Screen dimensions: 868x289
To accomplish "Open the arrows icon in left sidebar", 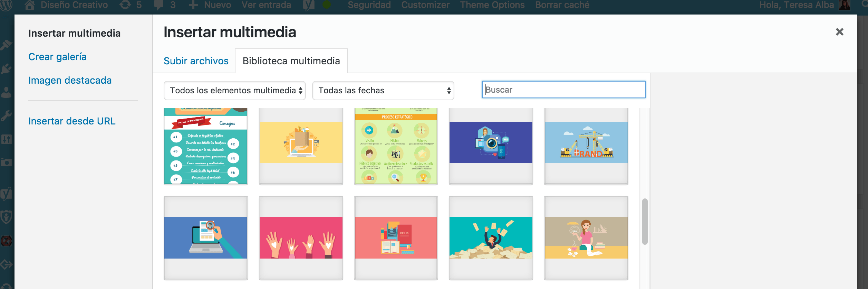I will point(6,264).
